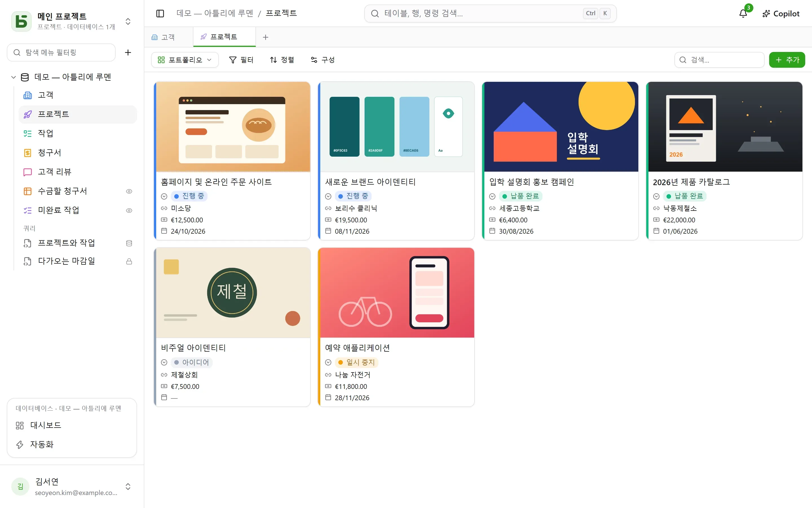
Task: Click the 고객 building icon in sidebar
Action: click(x=28, y=95)
